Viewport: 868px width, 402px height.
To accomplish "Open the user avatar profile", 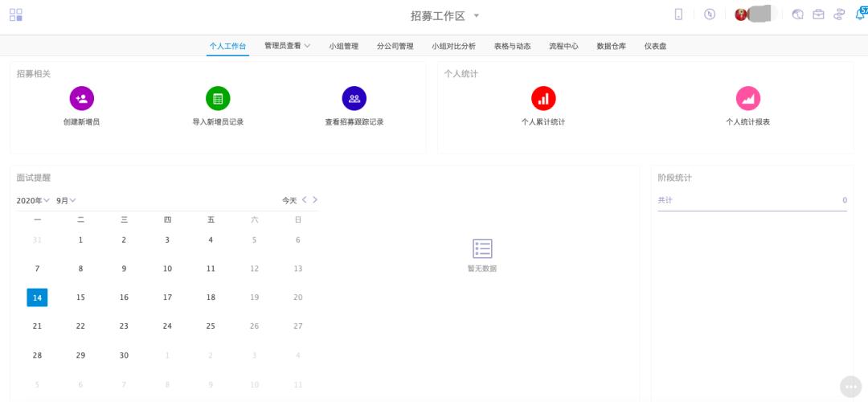I will (x=741, y=15).
